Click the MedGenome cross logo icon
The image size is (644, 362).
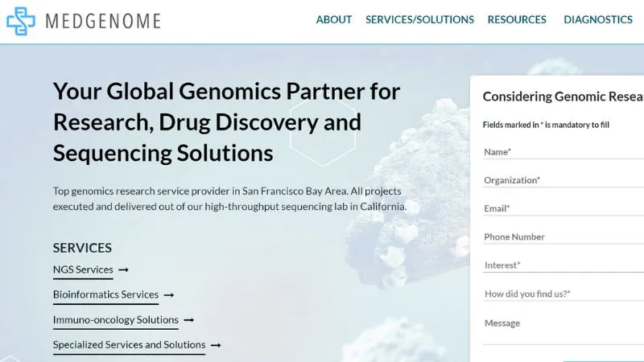tap(21, 21)
